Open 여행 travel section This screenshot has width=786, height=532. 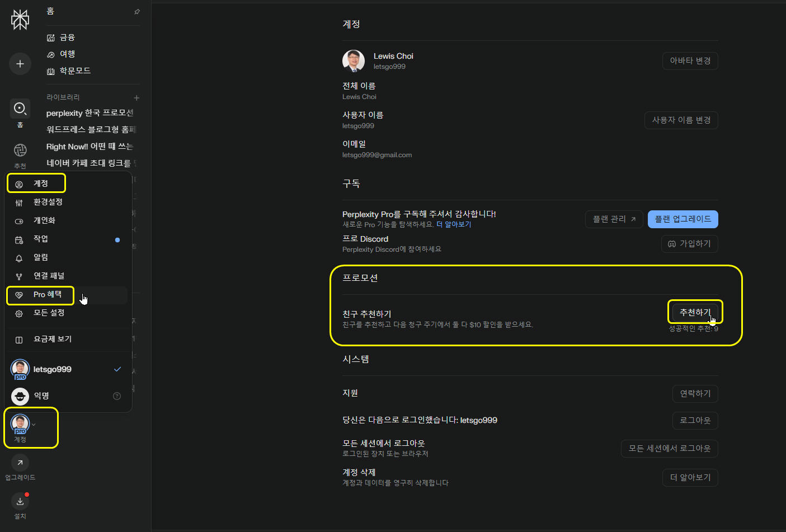[61, 54]
